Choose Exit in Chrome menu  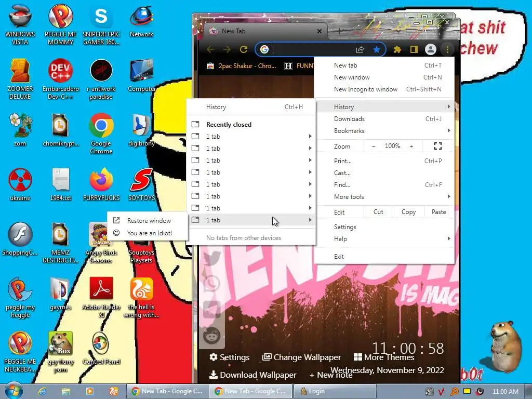point(385,257)
